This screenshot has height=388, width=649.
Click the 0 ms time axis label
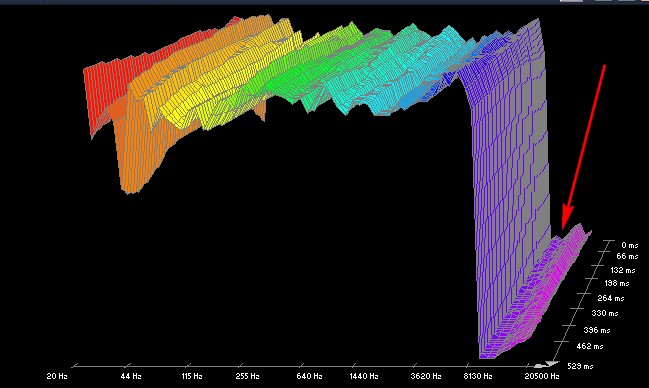pos(630,245)
